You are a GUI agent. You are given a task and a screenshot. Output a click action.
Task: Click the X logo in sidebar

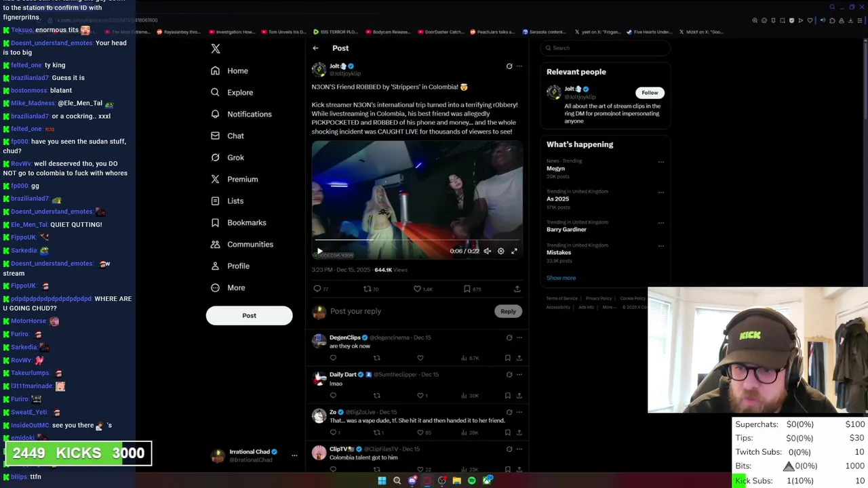coord(216,49)
